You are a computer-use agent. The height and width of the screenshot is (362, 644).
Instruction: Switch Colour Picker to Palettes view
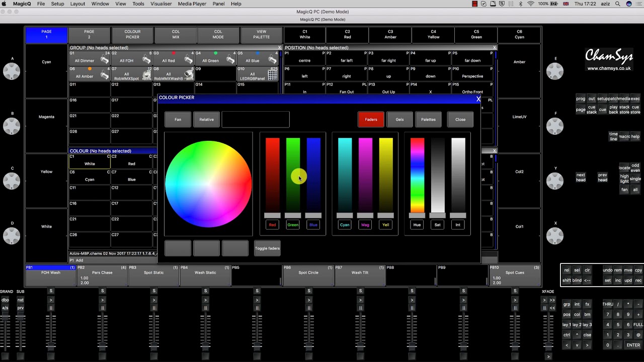click(428, 119)
